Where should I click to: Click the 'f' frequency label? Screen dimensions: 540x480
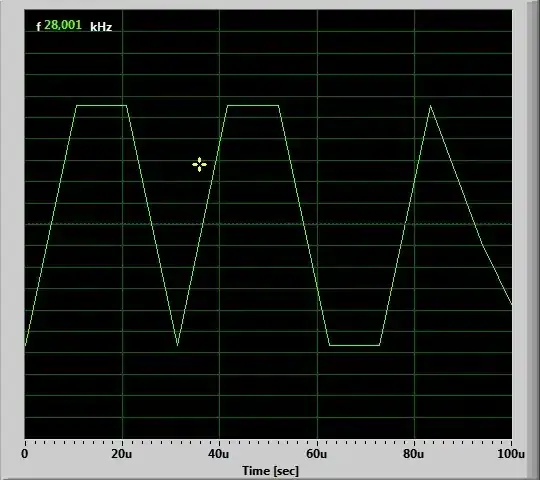click(x=38, y=27)
